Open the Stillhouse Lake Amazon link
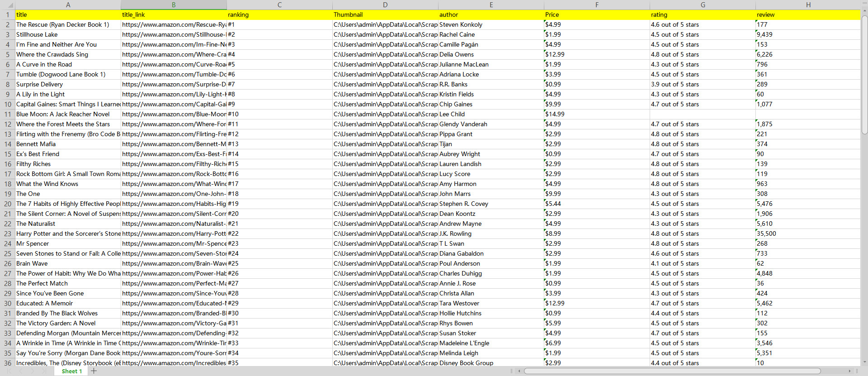Viewport: 868px width, 376px height. [174, 34]
